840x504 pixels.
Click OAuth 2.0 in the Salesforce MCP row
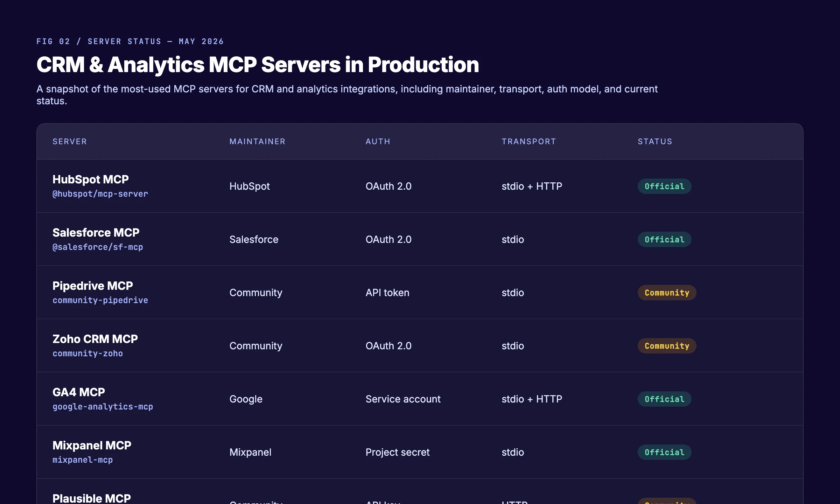(388, 239)
